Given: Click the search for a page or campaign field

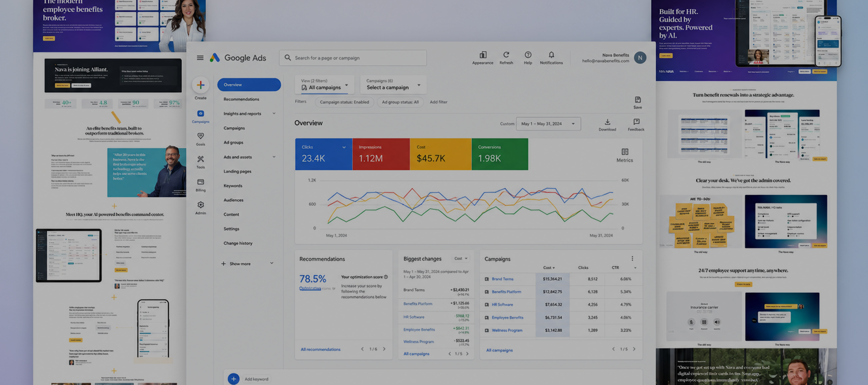Looking at the screenshot, I should click(353, 58).
